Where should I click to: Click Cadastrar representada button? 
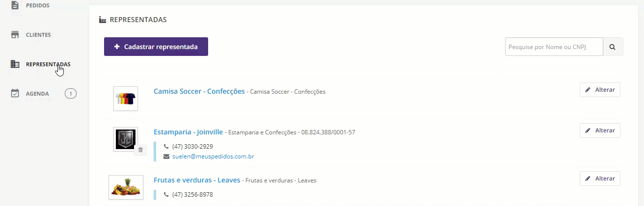pos(156,47)
